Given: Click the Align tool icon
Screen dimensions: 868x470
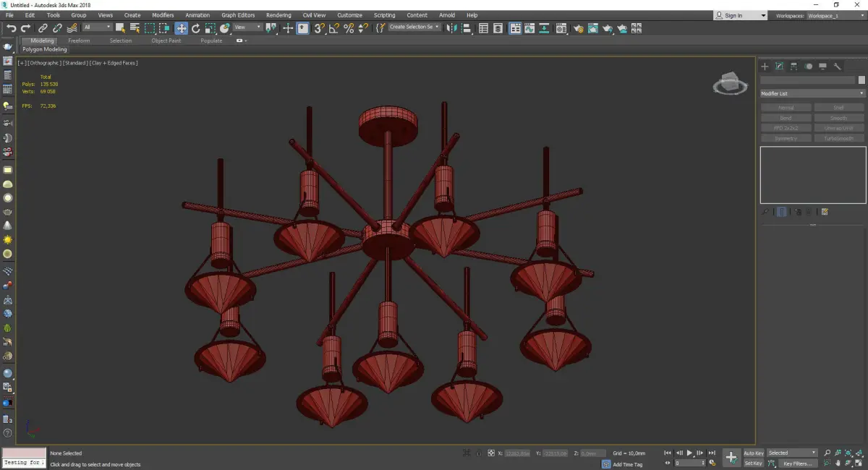Looking at the screenshot, I should coord(467,28).
